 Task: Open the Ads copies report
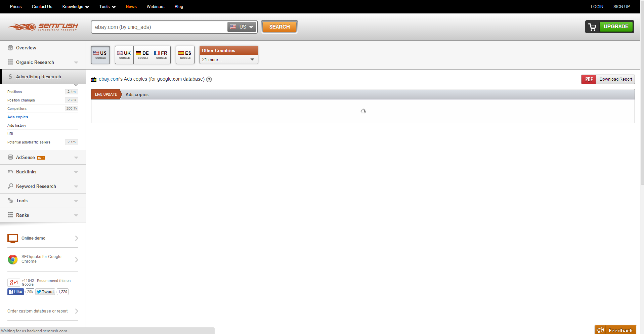point(18,117)
